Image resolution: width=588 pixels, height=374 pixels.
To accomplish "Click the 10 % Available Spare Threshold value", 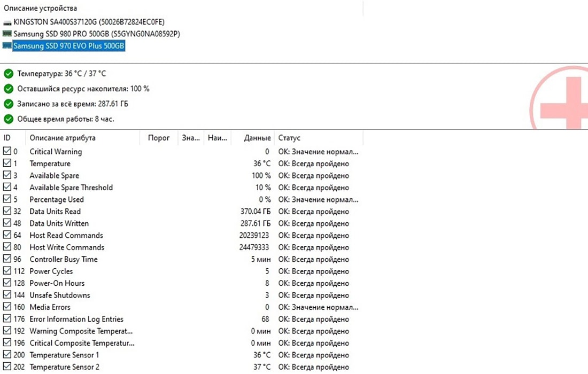I will point(263,188).
